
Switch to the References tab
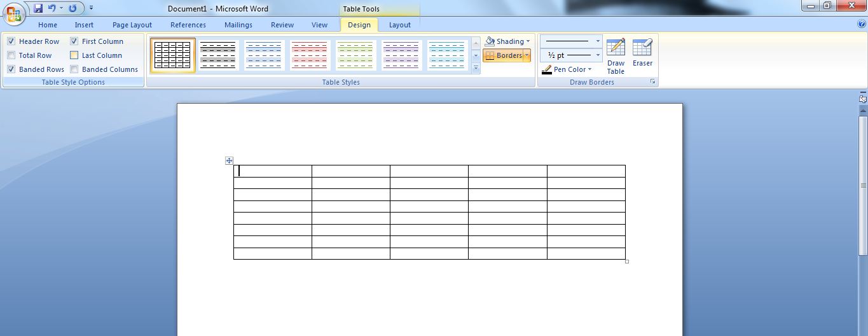(x=188, y=25)
